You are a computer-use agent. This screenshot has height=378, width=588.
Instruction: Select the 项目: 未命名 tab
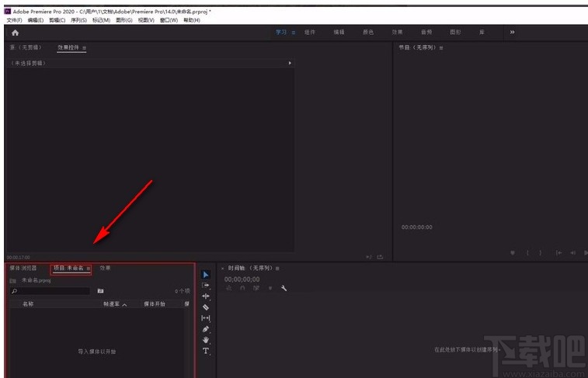point(68,269)
